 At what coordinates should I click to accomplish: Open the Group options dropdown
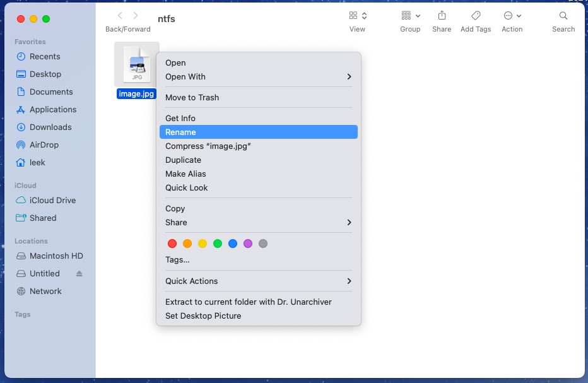coord(410,16)
